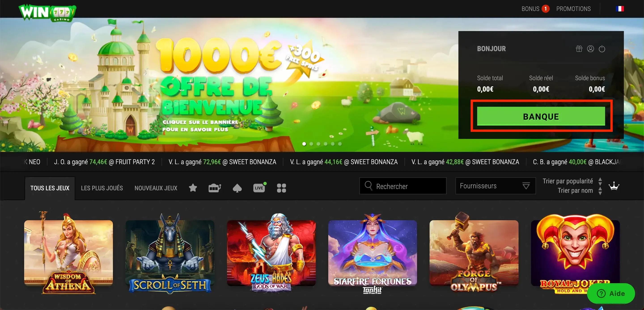Click the Solde bonus amount
The height and width of the screenshot is (310, 644).
597,89
